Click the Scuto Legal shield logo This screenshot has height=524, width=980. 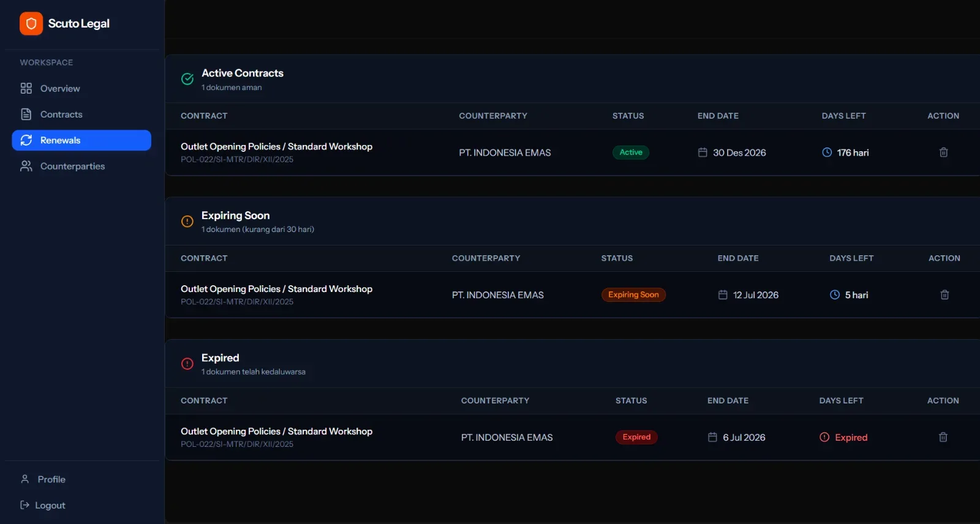pyautogui.click(x=31, y=24)
